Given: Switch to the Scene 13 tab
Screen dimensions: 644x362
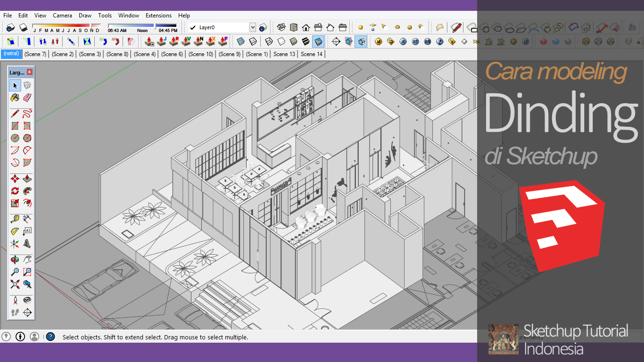Looking at the screenshot, I should (283, 54).
